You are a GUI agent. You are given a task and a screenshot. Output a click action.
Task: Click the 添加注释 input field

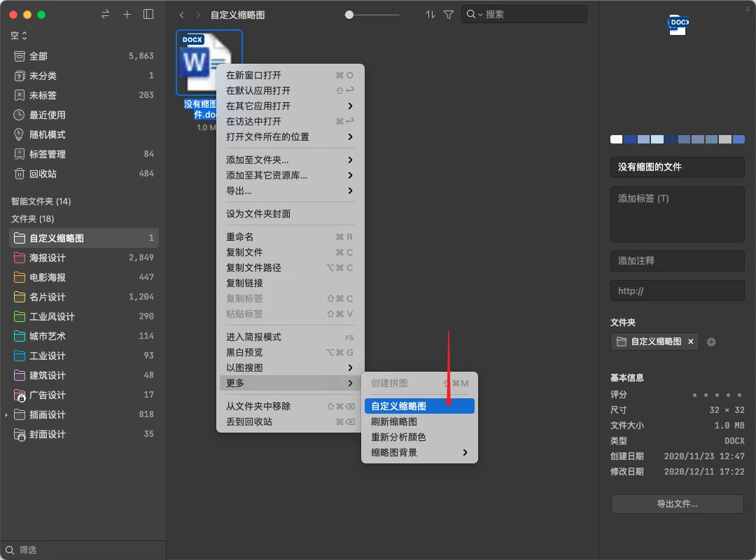(677, 260)
